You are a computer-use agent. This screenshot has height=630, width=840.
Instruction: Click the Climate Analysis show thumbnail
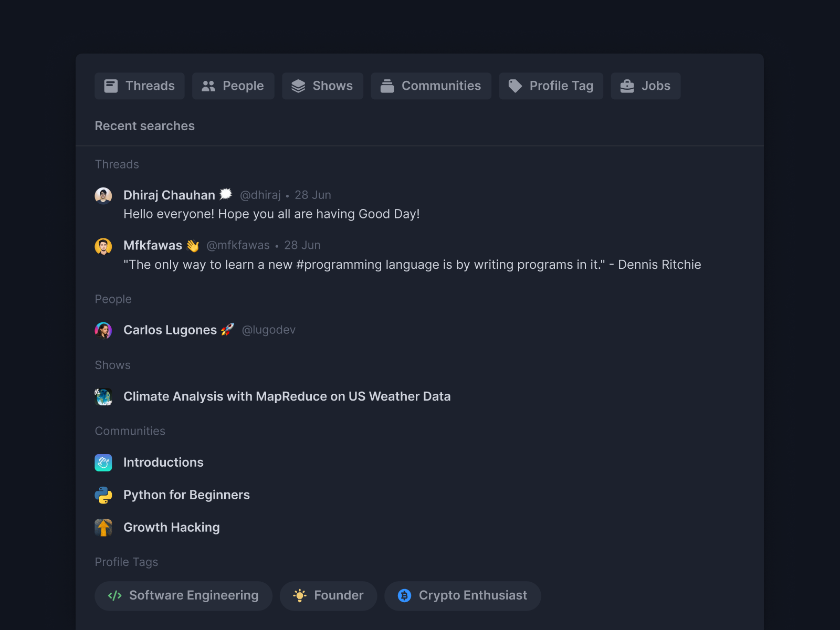103,396
